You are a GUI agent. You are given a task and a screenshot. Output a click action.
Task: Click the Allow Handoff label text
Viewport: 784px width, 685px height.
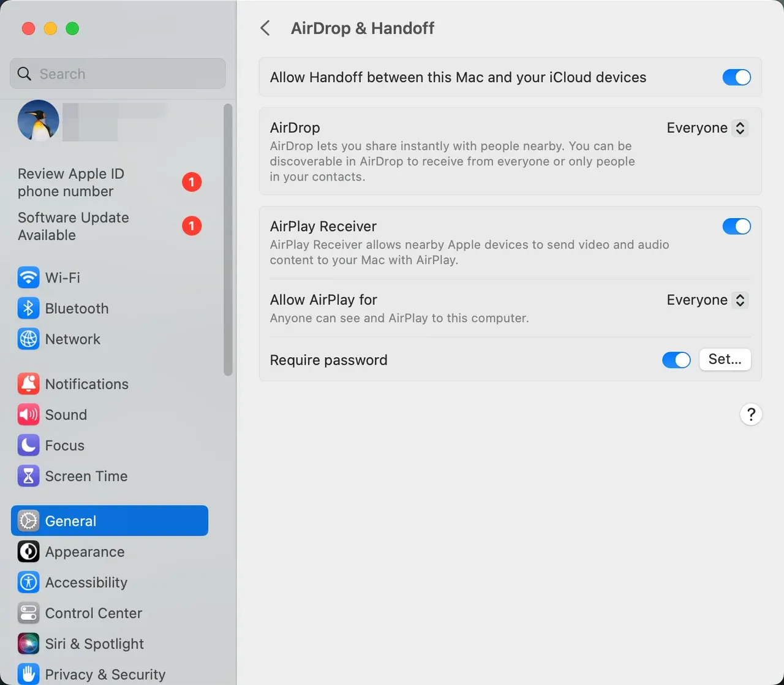458,77
